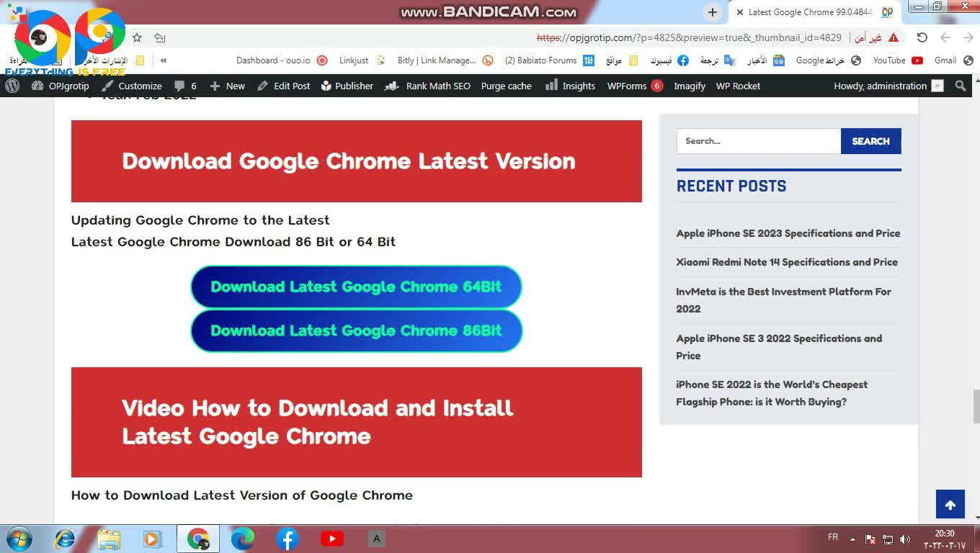Viewport: 980px width, 553px height.
Task: Open the New content menu
Action: [x=227, y=86]
